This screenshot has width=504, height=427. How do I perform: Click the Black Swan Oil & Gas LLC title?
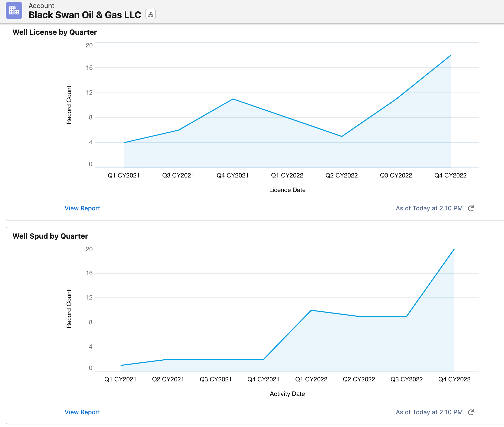[85, 15]
